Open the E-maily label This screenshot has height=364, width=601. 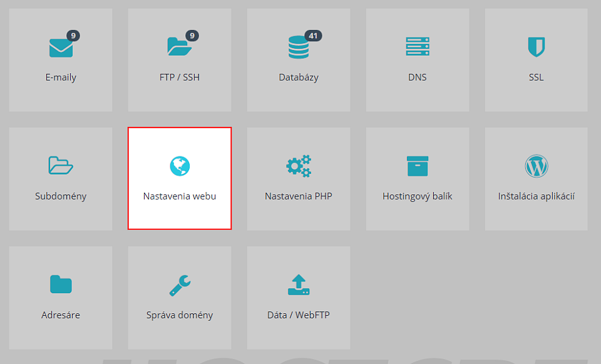coord(61,78)
